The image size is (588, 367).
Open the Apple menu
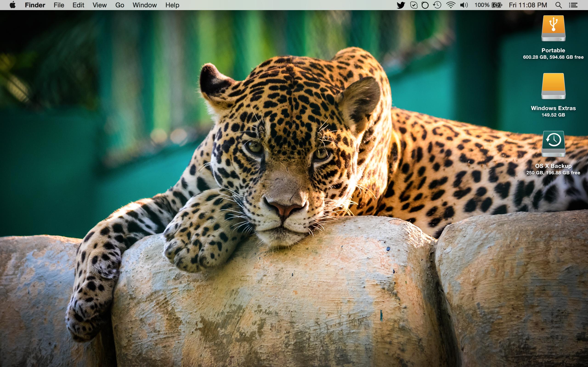click(13, 5)
